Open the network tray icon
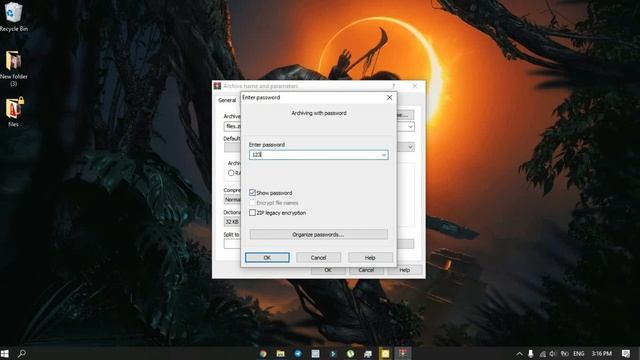The height and width of the screenshot is (360, 640). [542, 354]
